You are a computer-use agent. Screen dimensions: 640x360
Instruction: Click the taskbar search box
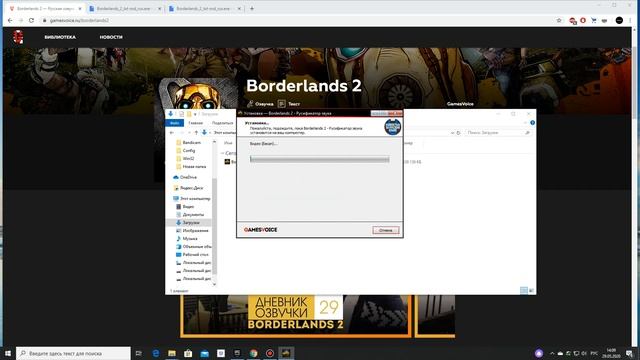click(x=73, y=353)
